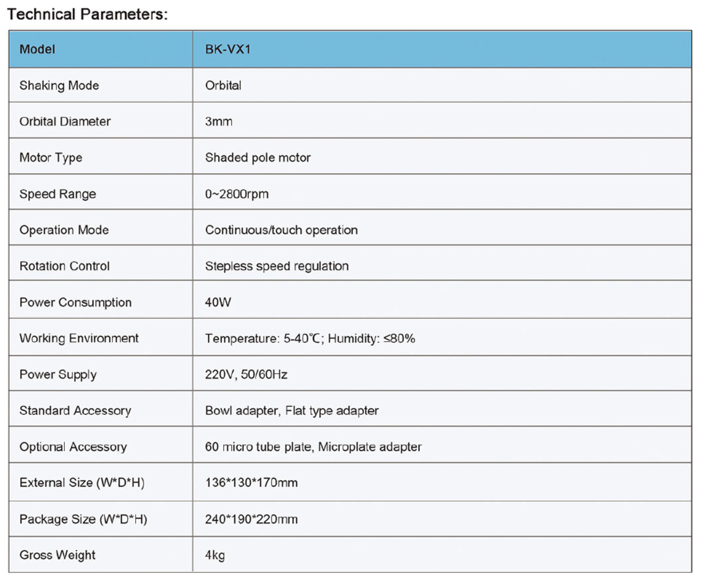Click the temperature and humidity value
This screenshot has width=705, height=588.
tap(310, 338)
